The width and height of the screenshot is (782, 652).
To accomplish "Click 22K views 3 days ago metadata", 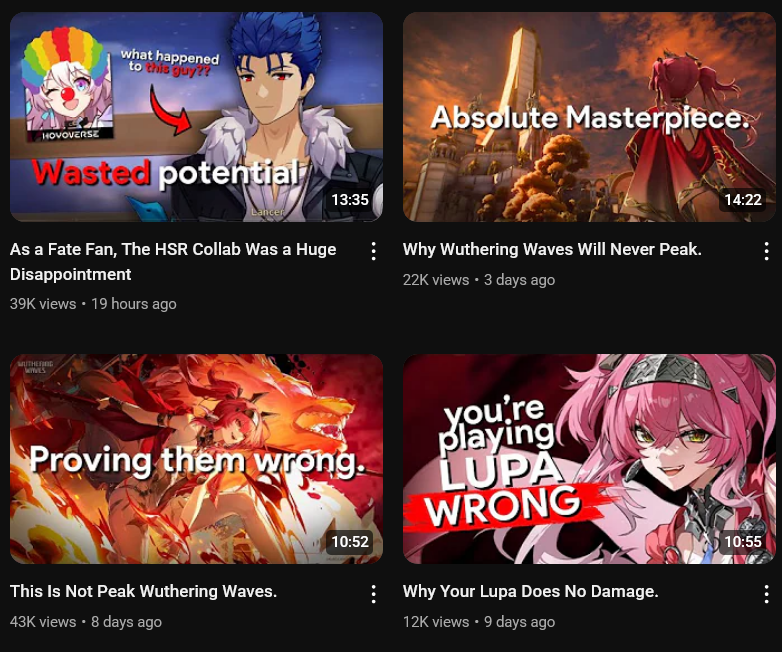I will pos(479,280).
